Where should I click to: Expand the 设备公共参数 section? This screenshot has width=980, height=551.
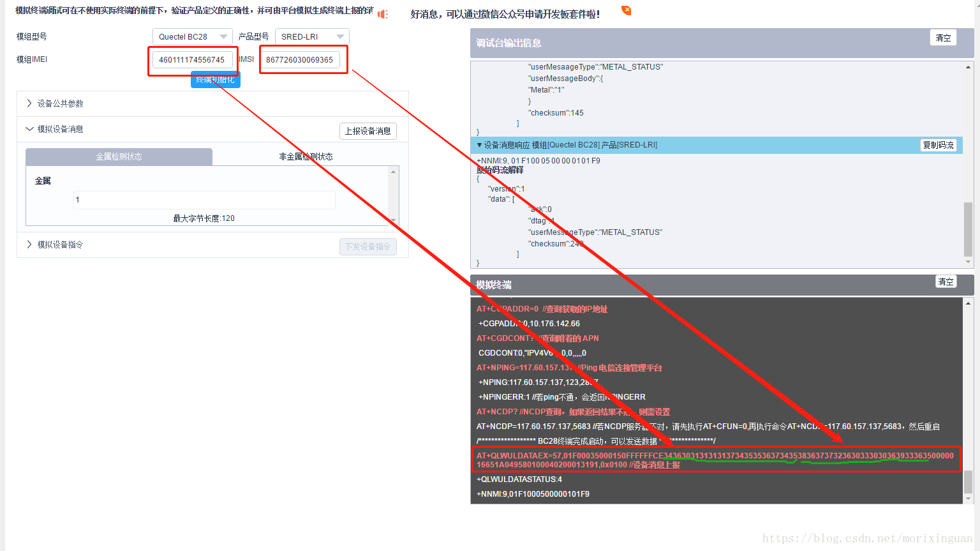212,103
